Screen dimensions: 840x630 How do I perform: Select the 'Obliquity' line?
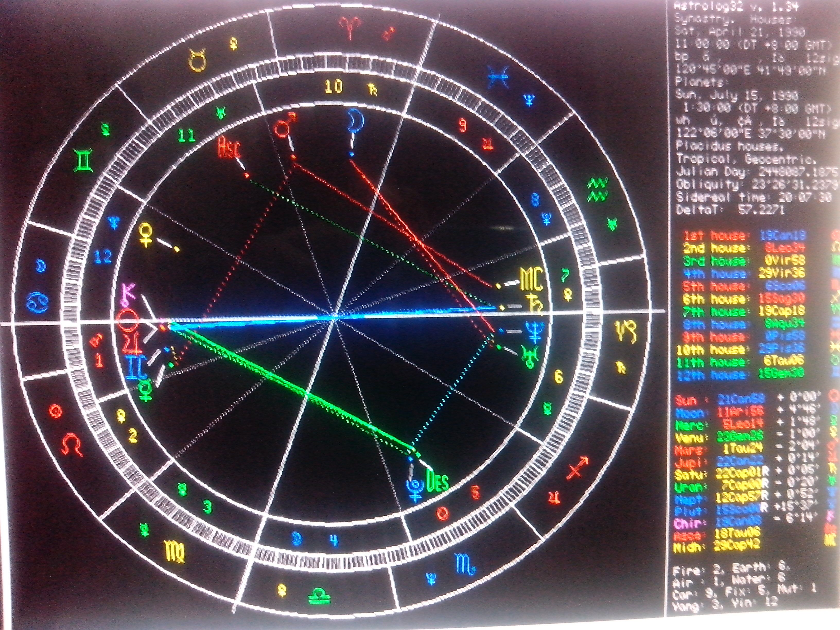757,185
